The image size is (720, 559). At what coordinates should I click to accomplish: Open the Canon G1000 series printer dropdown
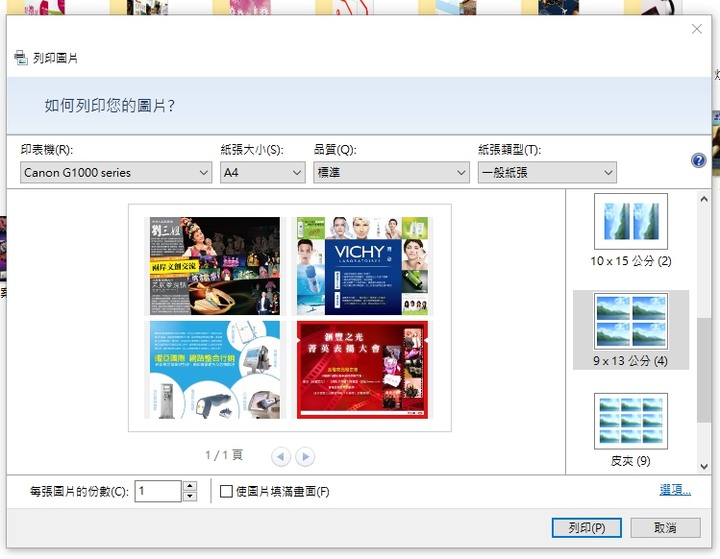tap(116, 173)
